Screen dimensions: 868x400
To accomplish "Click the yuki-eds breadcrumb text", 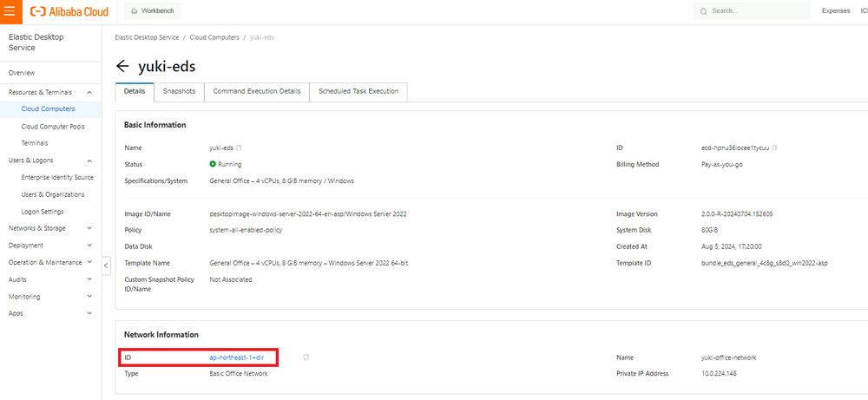I will click(262, 37).
